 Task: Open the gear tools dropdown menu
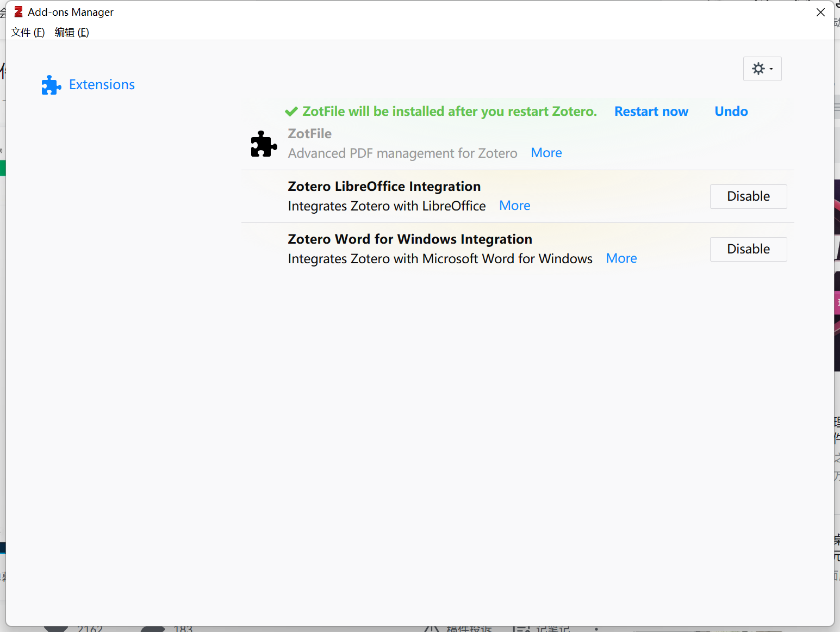pos(762,69)
